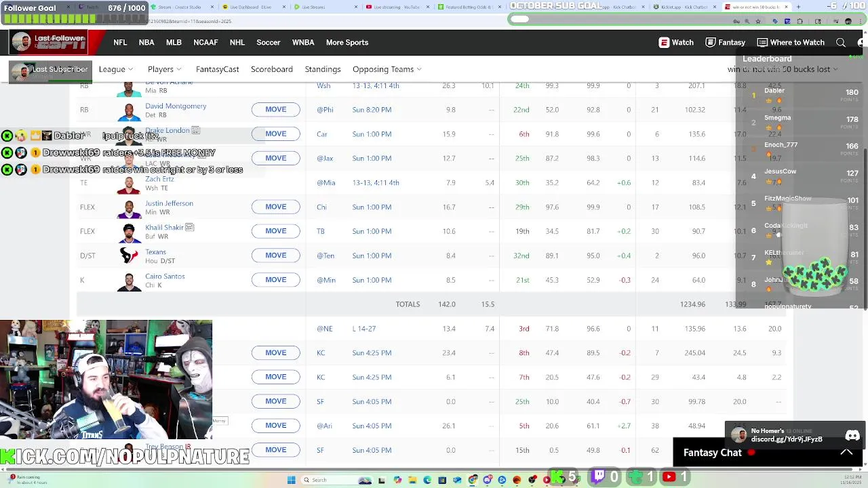Click Drake London news note icon
Viewport: 868px width, 488px height.
(195, 130)
